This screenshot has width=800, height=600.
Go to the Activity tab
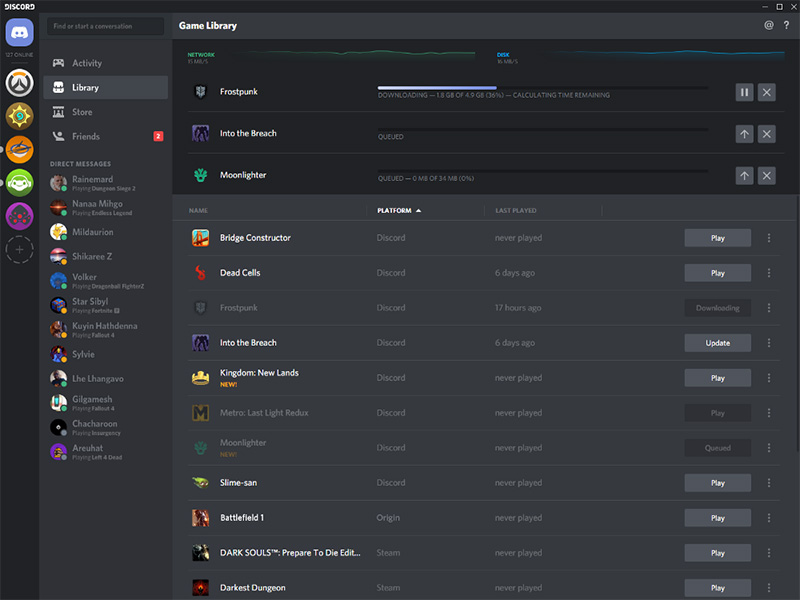pyautogui.click(x=106, y=63)
